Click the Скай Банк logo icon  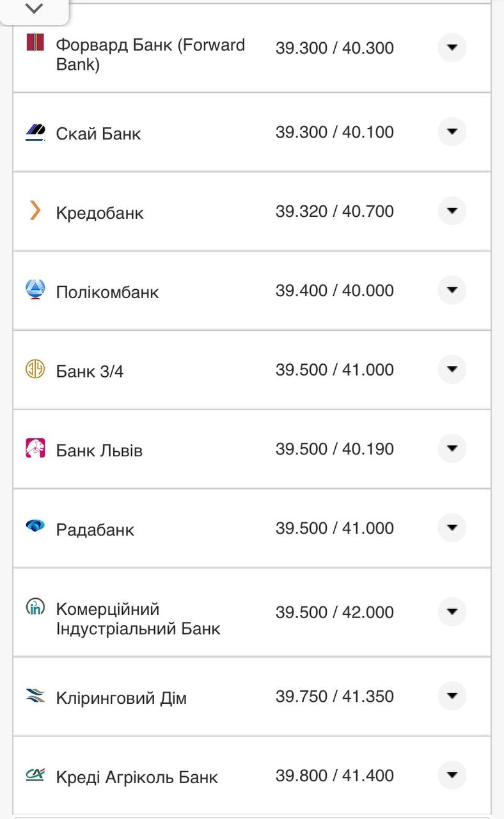click(x=35, y=132)
